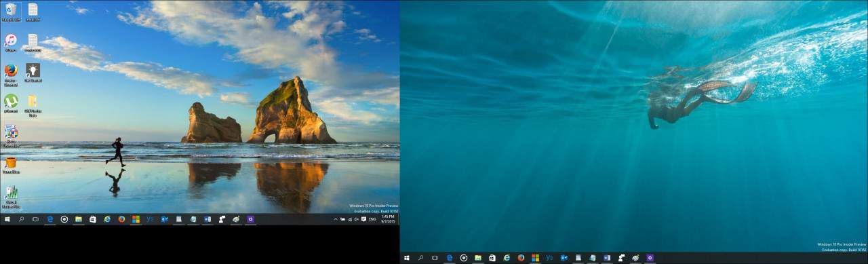Image resolution: width=868 pixels, height=264 pixels.
Task: Open the Recycle Bin desktop icon
Action: click(x=11, y=11)
